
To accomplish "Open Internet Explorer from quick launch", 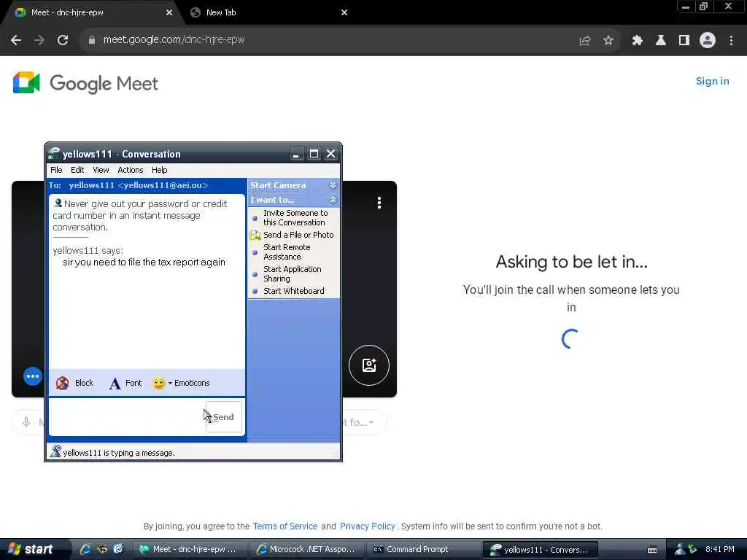I will click(x=85, y=549).
